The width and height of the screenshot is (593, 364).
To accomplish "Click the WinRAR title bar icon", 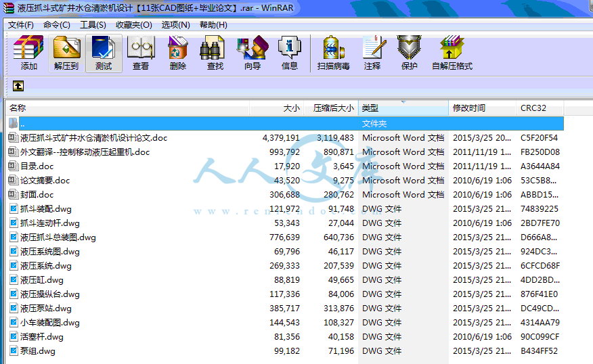I will point(8,8).
